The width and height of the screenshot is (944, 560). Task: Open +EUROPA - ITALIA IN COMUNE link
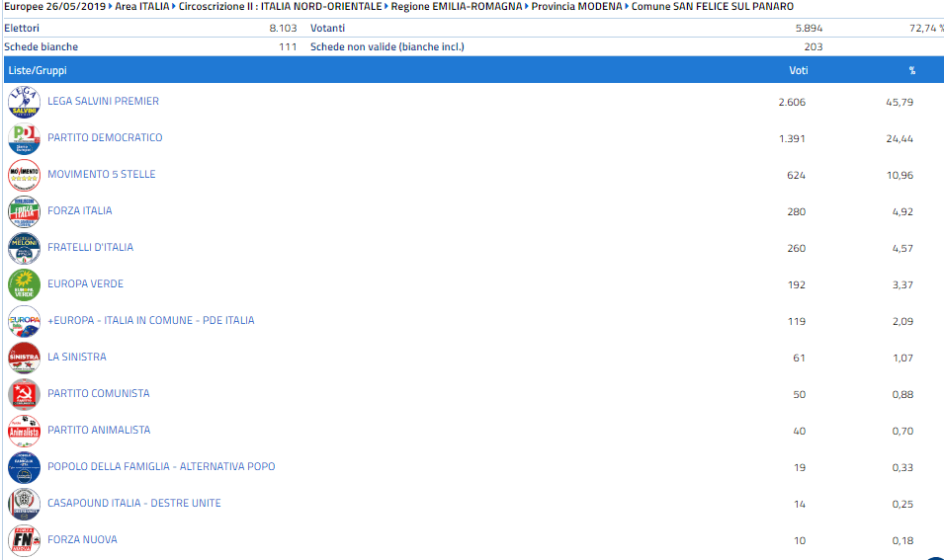point(150,321)
